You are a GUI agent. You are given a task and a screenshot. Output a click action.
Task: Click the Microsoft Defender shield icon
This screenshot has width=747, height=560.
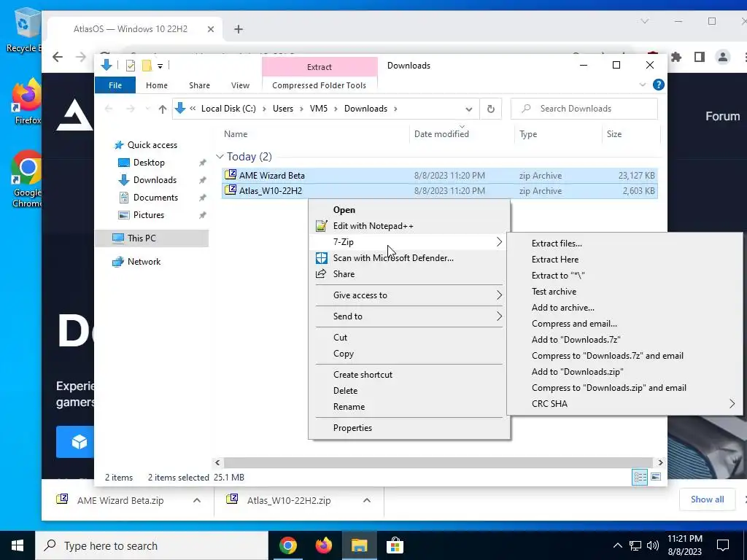[322, 258]
